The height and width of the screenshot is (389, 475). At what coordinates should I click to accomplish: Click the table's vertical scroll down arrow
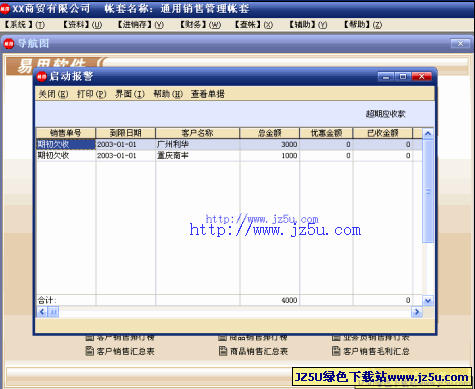428,301
